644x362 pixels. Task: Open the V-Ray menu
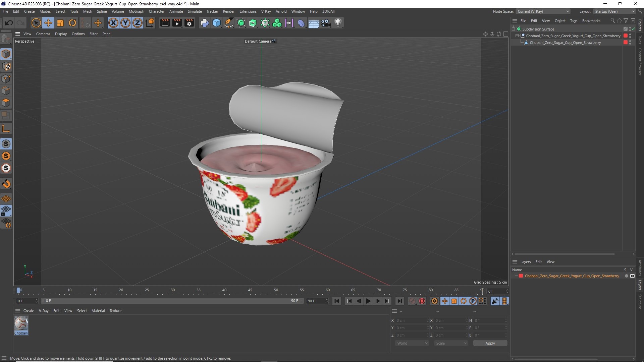(x=266, y=11)
